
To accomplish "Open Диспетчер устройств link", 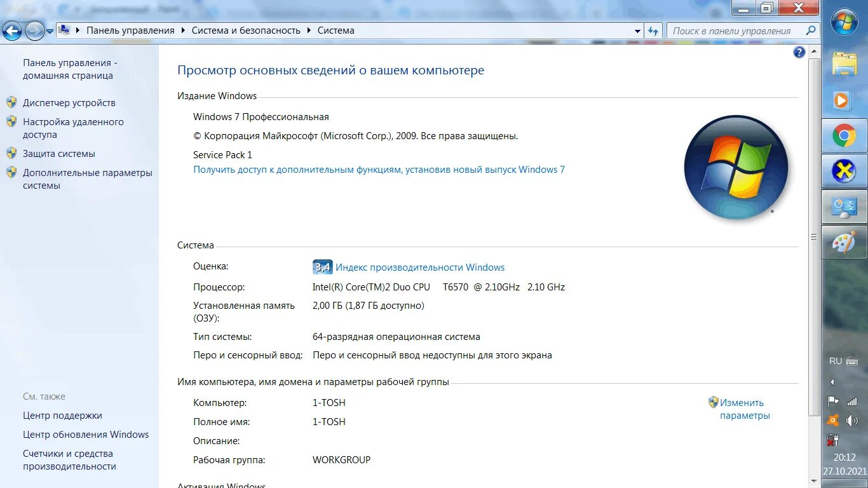I will 69,102.
